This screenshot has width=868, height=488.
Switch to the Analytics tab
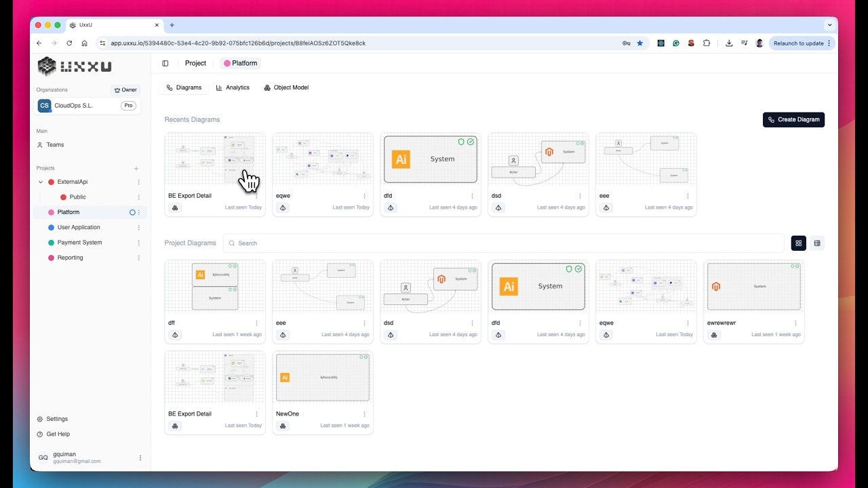(x=233, y=87)
